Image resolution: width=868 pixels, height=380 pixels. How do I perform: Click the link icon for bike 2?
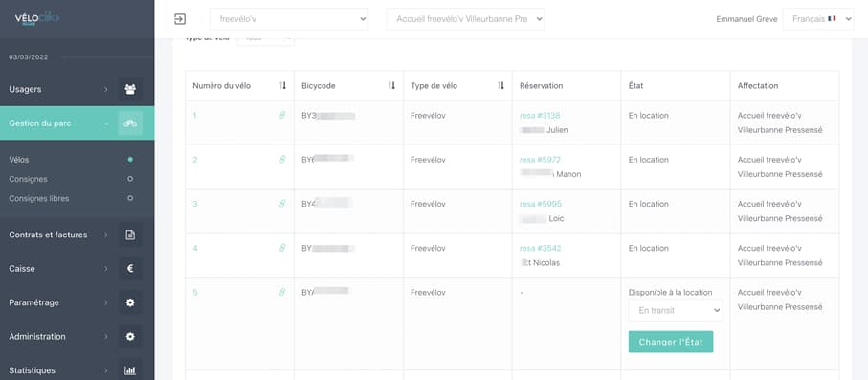coord(282,160)
